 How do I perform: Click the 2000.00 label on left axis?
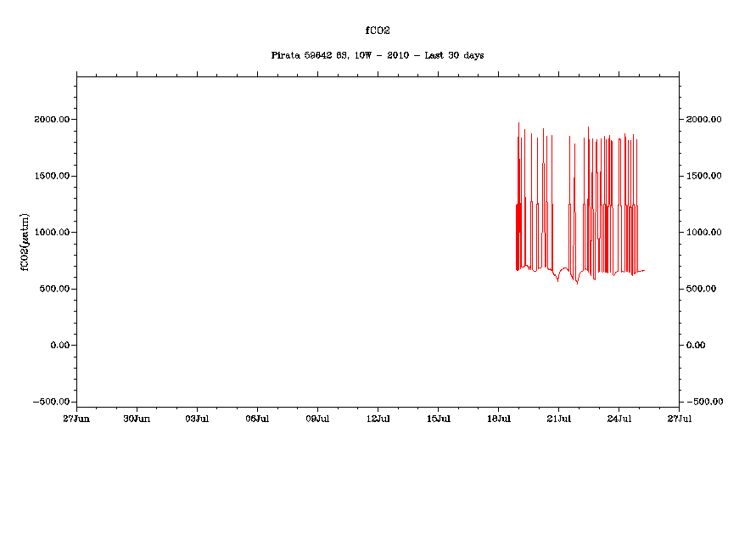coord(52,120)
